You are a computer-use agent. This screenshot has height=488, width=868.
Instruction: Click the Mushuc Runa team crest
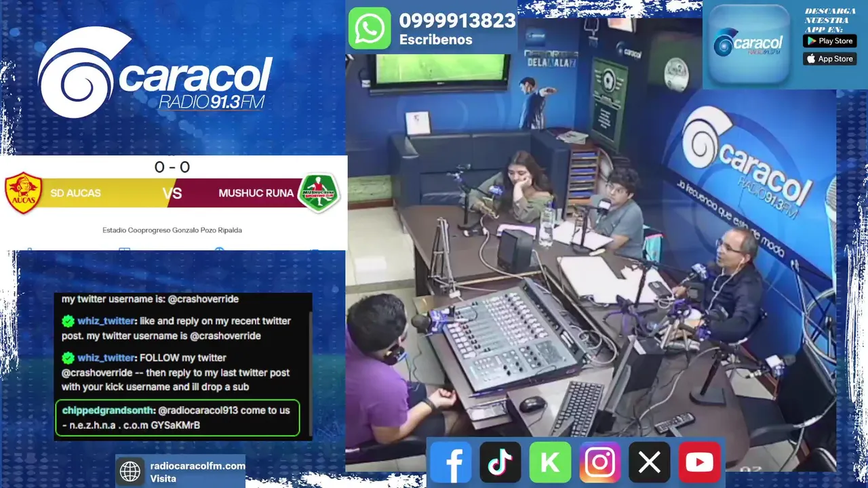pos(319,193)
